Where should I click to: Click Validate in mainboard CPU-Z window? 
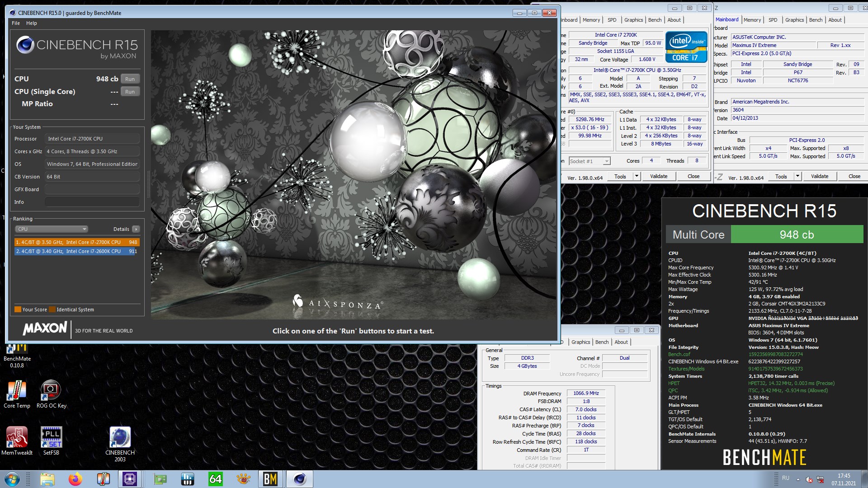coord(820,177)
